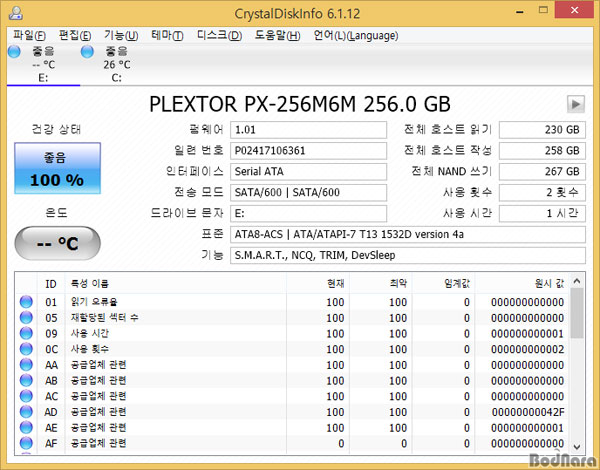The height and width of the screenshot is (470, 600).
Task: Open the 파일(F) menu
Action: 29,36
